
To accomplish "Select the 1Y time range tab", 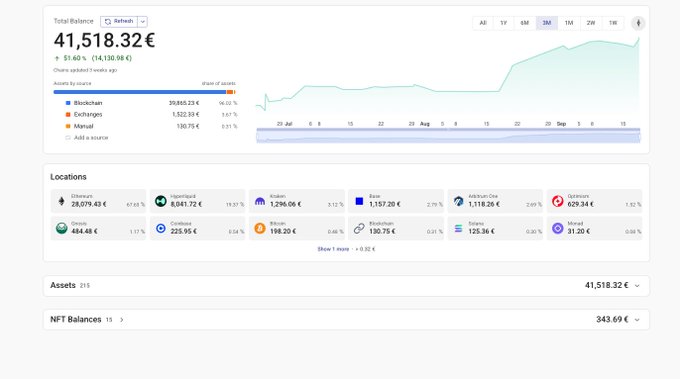I will click(x=503, y=23).
